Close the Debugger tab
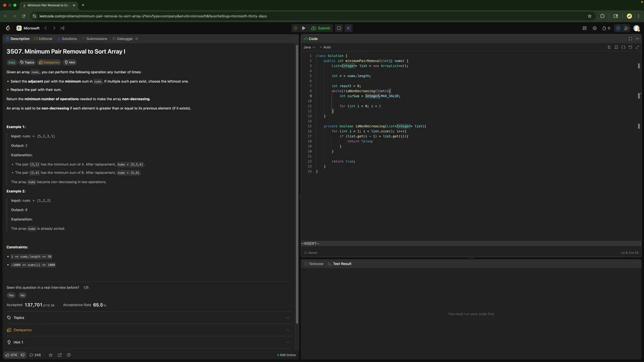 point(136,39)
